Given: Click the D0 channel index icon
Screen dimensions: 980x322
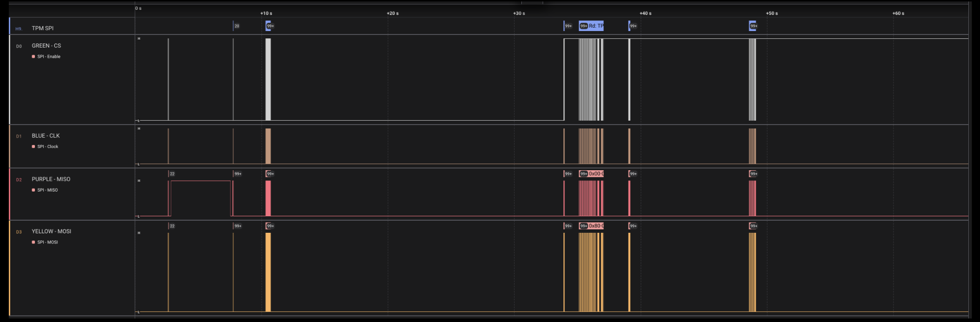Looking at the screenshot, I should (x=19, y=47).
